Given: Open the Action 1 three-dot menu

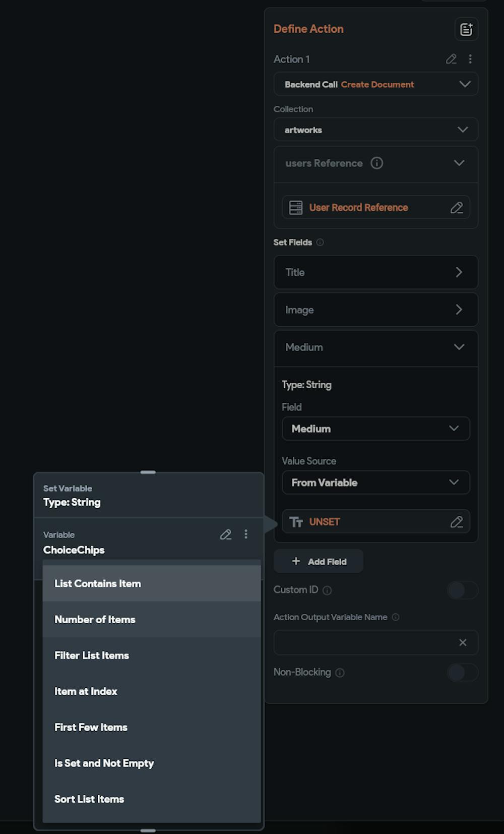Looking at the screenshot, I should point(470,59).
